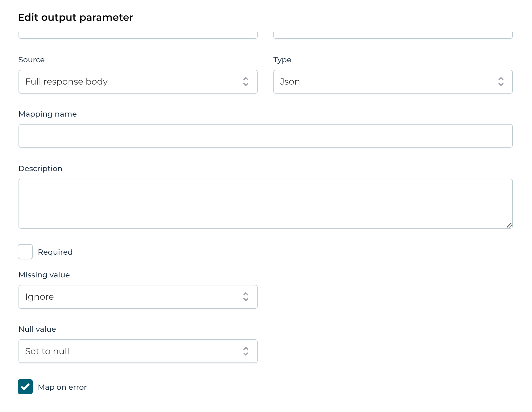Click the Source select chevron arrows
The height and width of the screenshot is (412, 532).
[246, 82]
